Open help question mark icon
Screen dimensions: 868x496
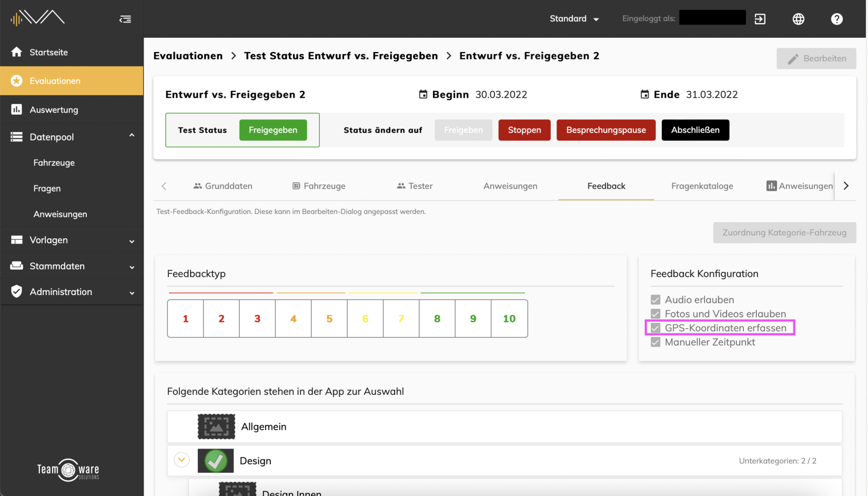836,19
